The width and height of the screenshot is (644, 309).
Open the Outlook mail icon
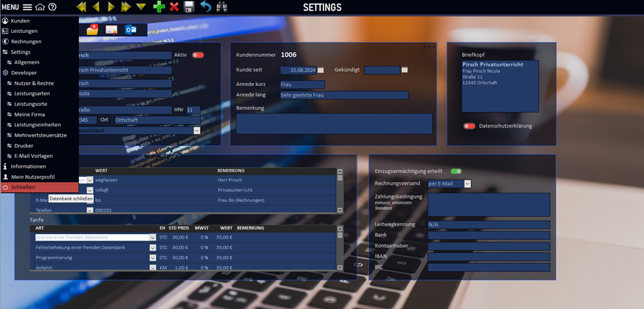[131, 30]
